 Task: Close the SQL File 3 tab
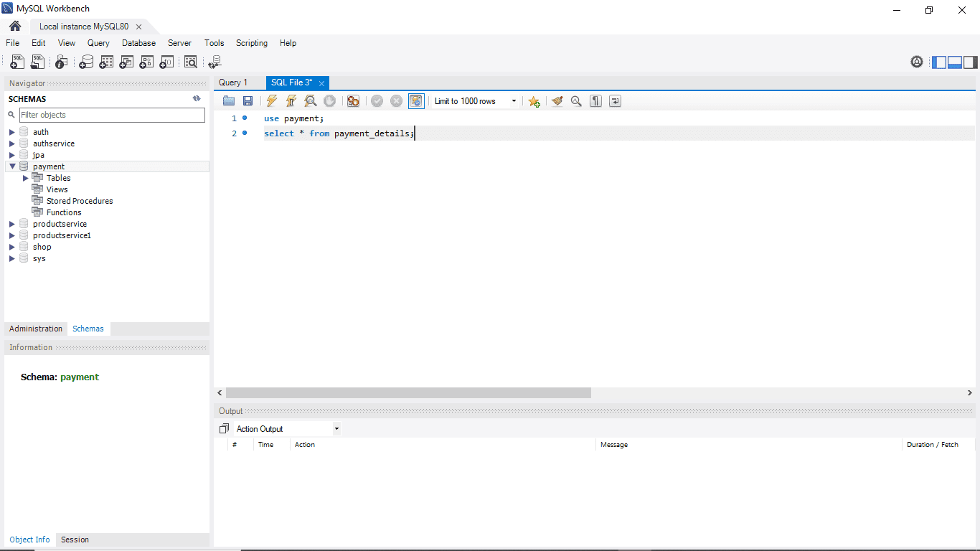tap(322, 83)
